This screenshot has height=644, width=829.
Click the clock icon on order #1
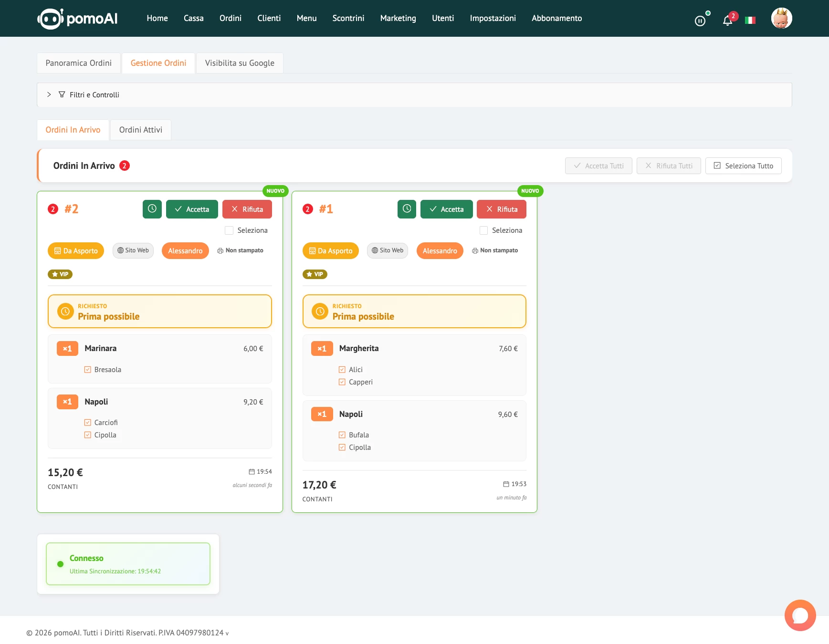click(x=407, y=209)
